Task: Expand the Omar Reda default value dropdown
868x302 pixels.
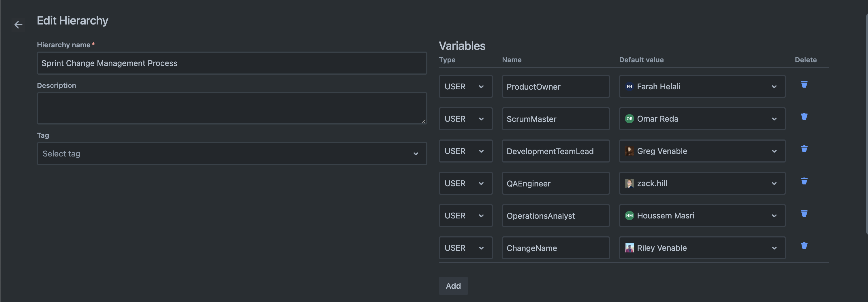Action: 702,119
